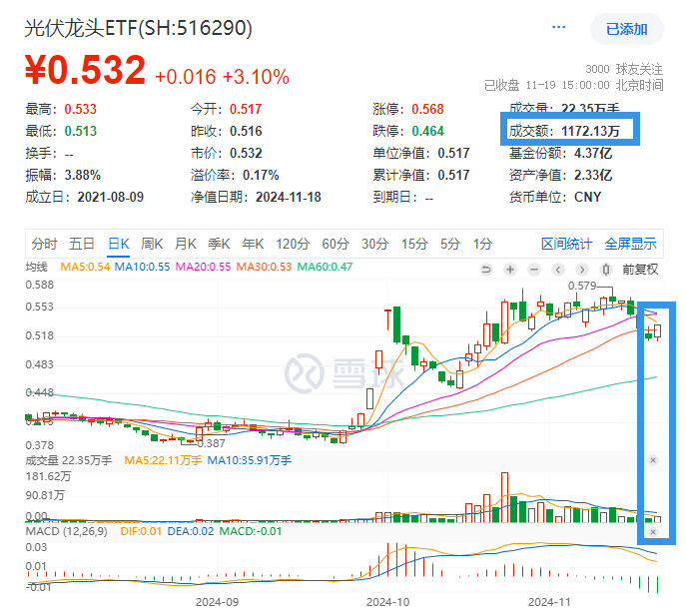The width and height of the screenshot is (686, 616).
Task: Click the ¥0.532 current price
Action: pyautogui.click(x=85, y=70)
